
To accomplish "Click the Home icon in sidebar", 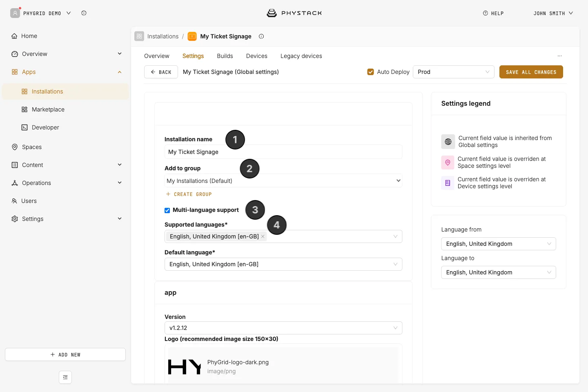I will click(14, 36).
